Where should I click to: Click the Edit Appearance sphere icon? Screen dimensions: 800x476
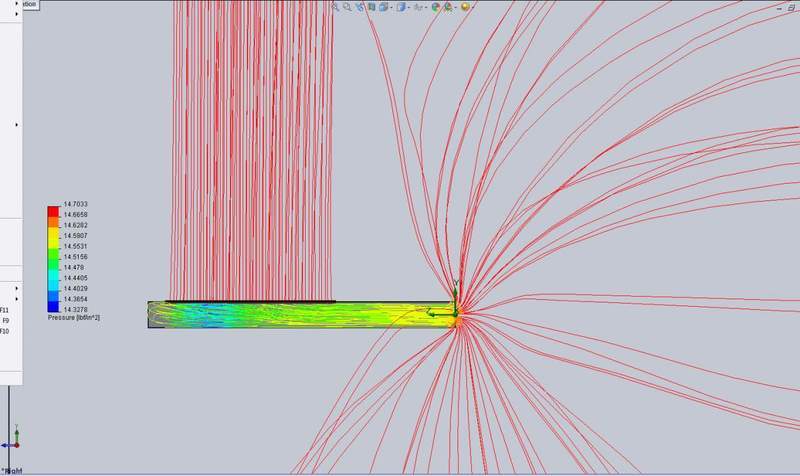(x=436, y=6)
